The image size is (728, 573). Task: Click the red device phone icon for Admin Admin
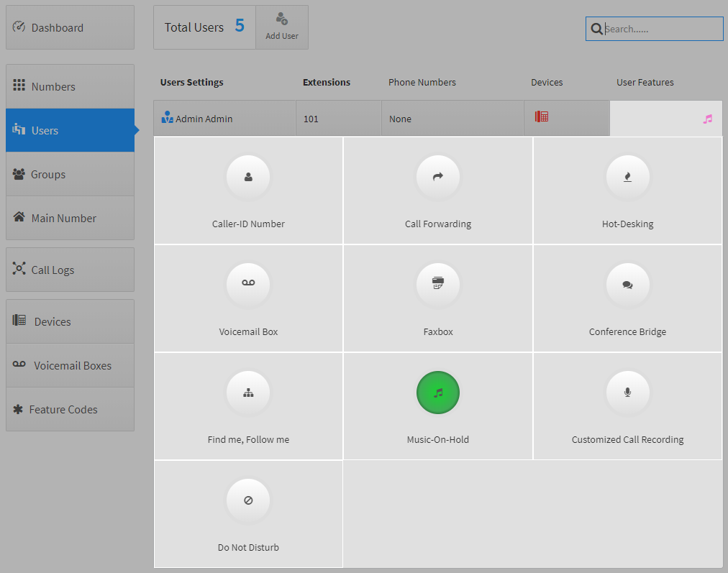click(542, 116)
